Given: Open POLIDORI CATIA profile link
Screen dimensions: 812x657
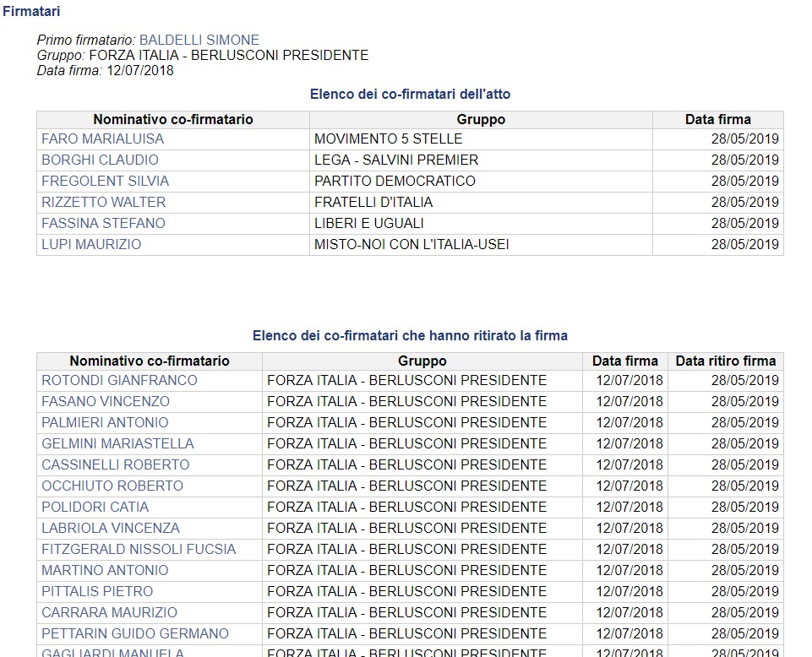Looking at the screenshot, I should coord(95,507).
